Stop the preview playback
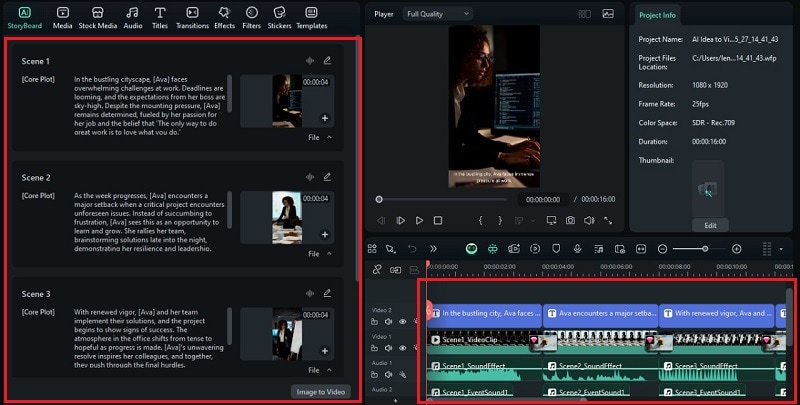 tap(438, 220)
